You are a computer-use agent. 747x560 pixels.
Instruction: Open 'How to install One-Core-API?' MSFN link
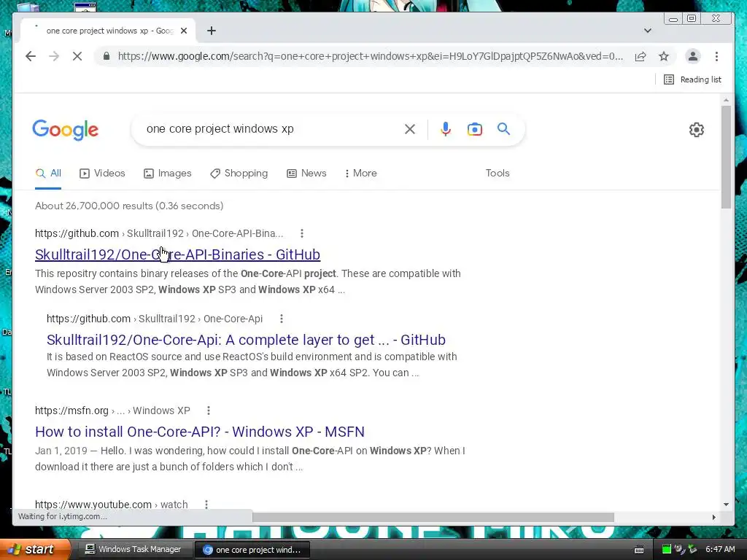point(200,432)
